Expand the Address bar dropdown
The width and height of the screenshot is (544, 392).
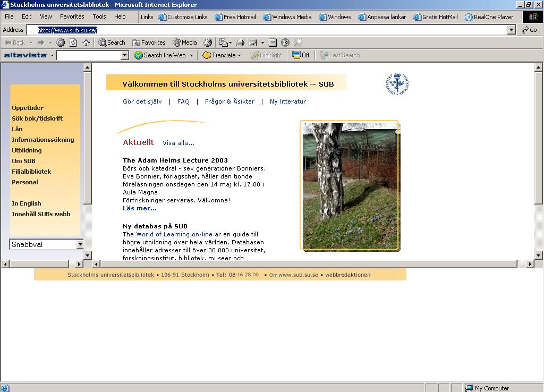(512, 30)
